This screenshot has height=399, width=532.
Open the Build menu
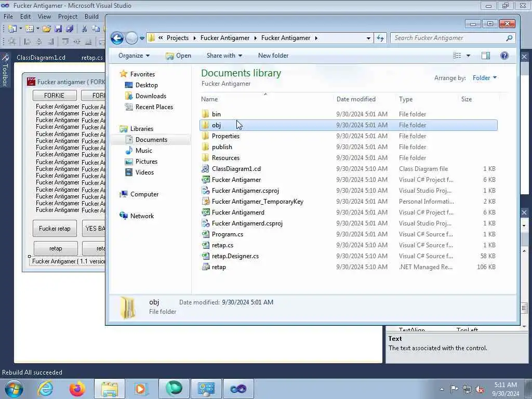(91, 17)
